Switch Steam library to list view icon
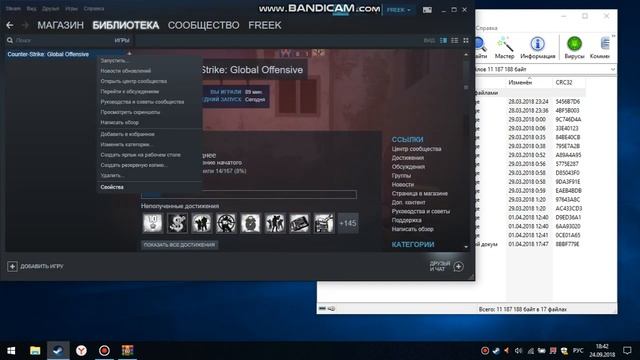Screen dimensions: 640x360 point(455,40)
